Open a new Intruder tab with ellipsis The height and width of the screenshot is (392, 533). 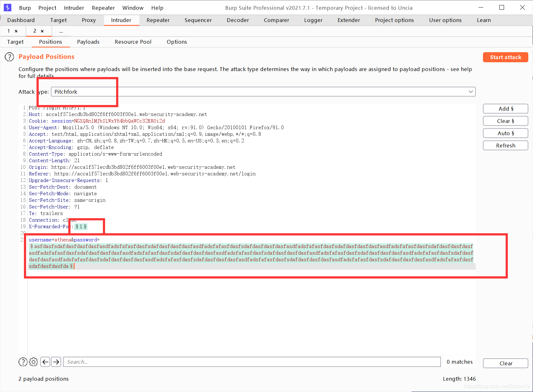pos(61,31)
